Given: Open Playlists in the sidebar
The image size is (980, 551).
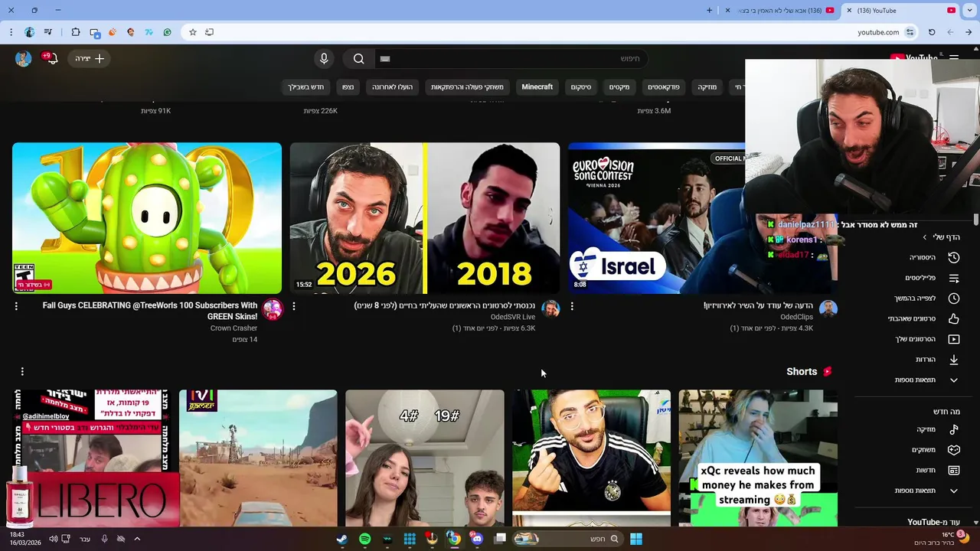Looking at the screenshot, I should coord(954,278).
